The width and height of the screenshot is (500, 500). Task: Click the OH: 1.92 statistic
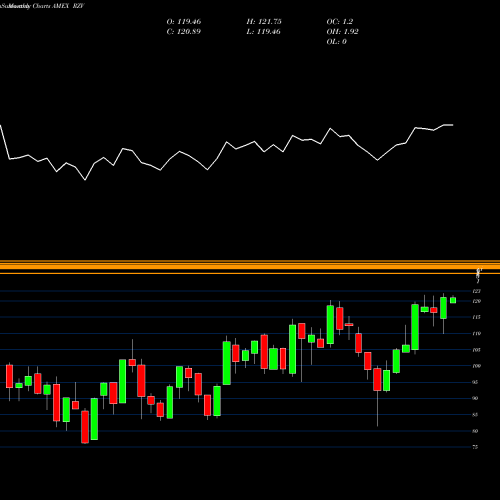click(342, 32)
